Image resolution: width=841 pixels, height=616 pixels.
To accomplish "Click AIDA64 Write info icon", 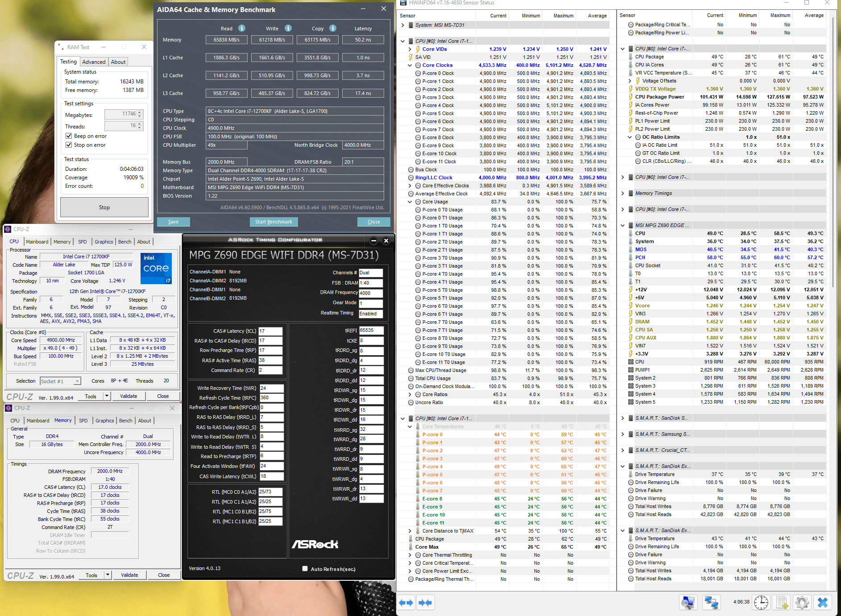I will pyautogui.click(x=288, y=28).
